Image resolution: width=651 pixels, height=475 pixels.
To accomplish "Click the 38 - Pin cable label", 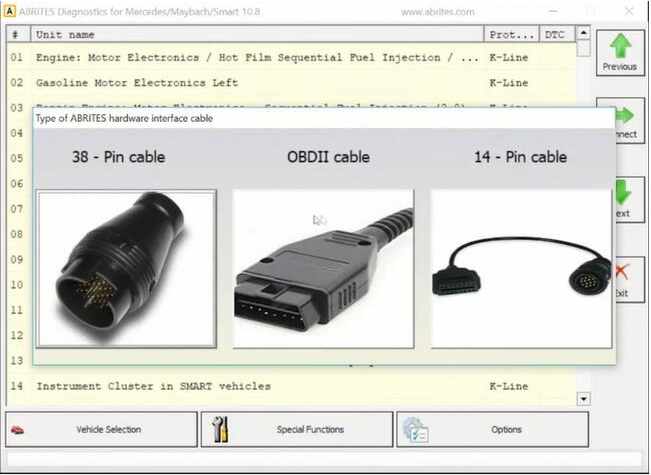I will pyautogui.click(x=118, y=157).
